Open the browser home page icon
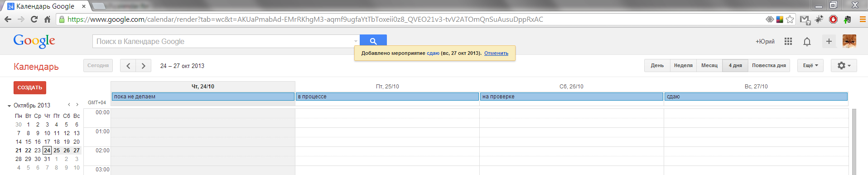This screenshot has width=868, height=175. coord(47,19)
